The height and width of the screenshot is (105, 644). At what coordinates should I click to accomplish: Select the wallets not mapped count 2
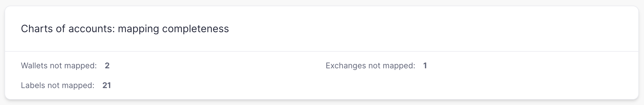point(107,66)
